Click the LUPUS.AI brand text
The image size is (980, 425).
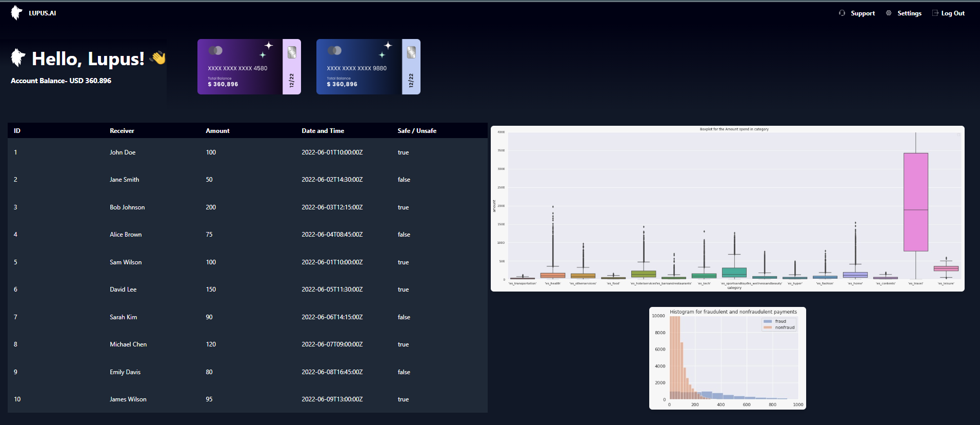click(x=43, y=13)
